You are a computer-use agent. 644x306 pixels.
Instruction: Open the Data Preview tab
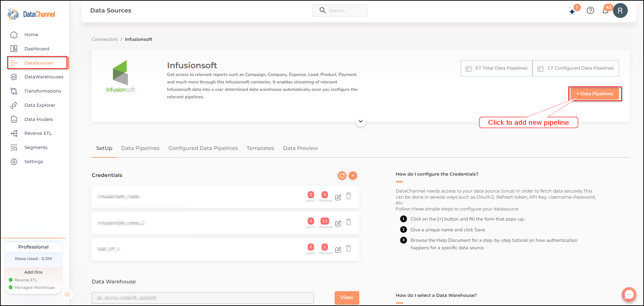point(301,148)
